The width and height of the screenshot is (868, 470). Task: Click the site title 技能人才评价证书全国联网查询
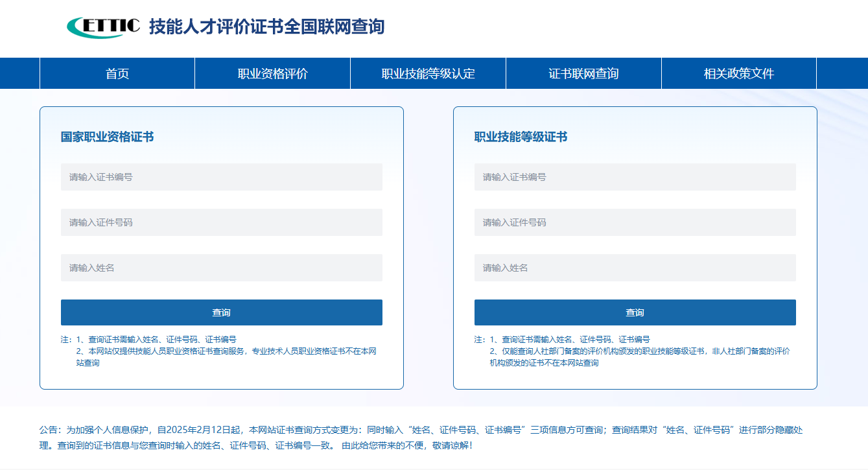266,27
